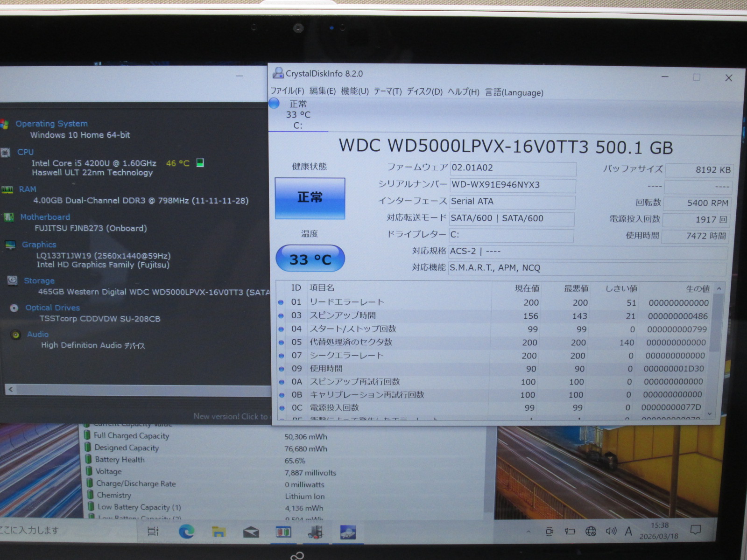Image resolution: width=747 pixels, height=560 pixels.
Task: Open the 言語(Language) menu
Action: [514, 92]
